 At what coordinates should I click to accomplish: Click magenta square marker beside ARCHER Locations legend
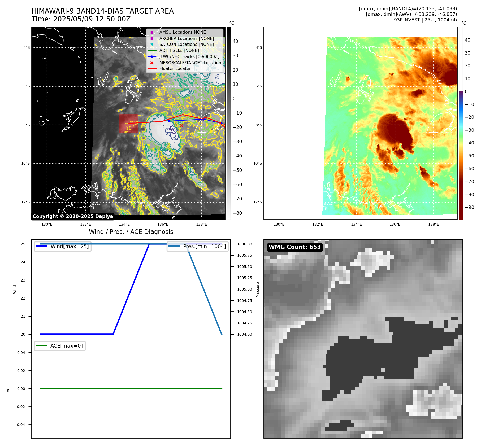(152, 38)
